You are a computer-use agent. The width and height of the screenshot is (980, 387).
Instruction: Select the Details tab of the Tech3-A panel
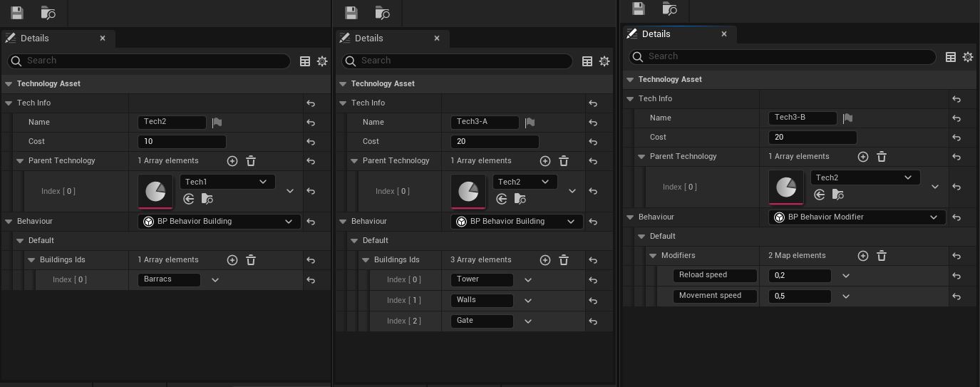pos(368,38)
